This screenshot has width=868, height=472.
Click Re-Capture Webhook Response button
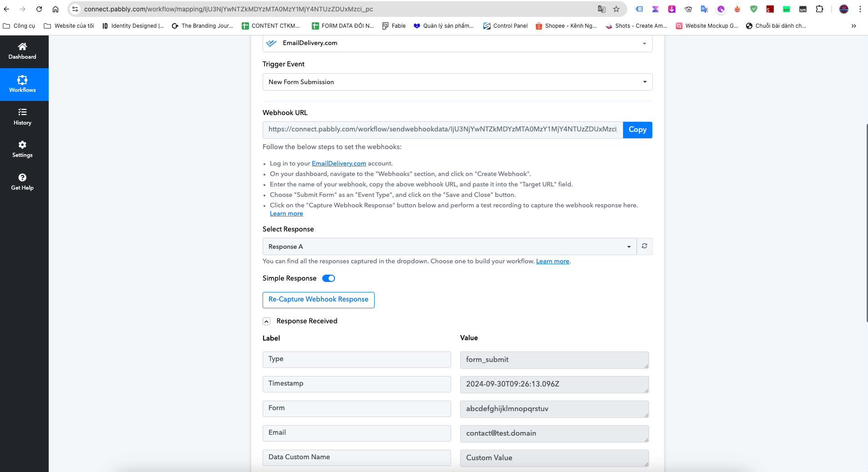point(319,300)
